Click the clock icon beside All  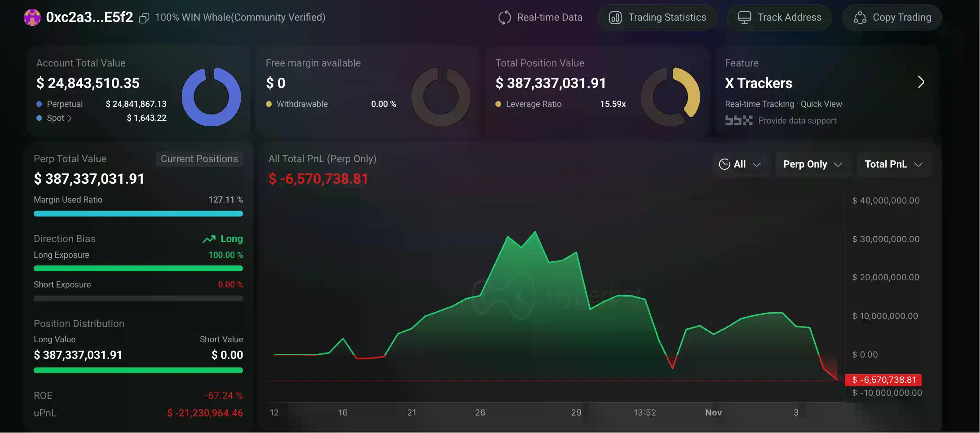[724, 164]
